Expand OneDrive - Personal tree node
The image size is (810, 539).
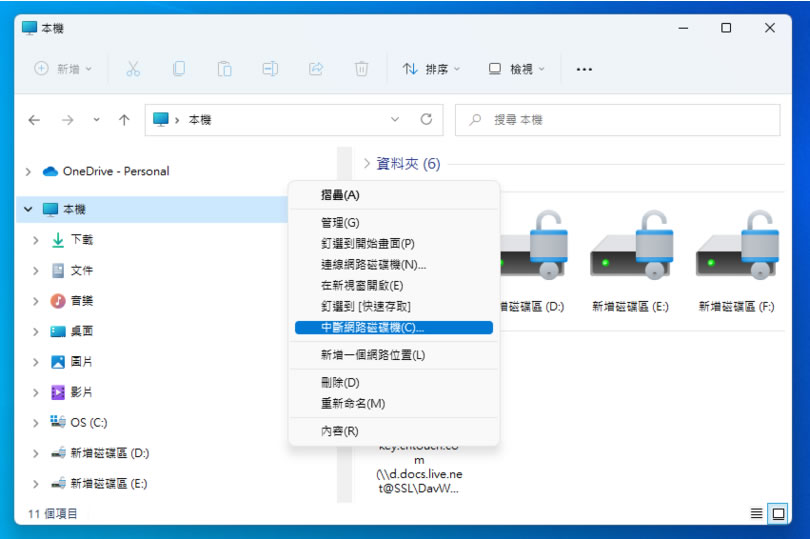pyautogui.click(x=28, y=172)
